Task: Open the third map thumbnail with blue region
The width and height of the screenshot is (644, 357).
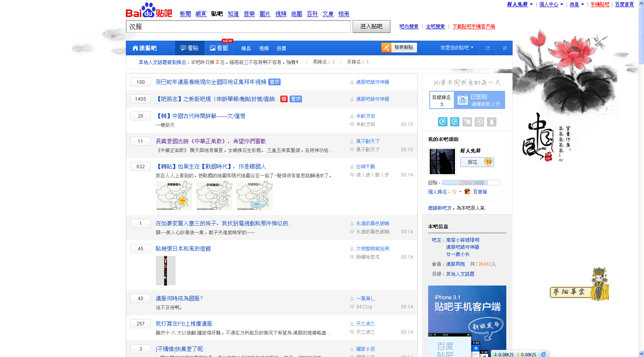Action: pos(255,195)
